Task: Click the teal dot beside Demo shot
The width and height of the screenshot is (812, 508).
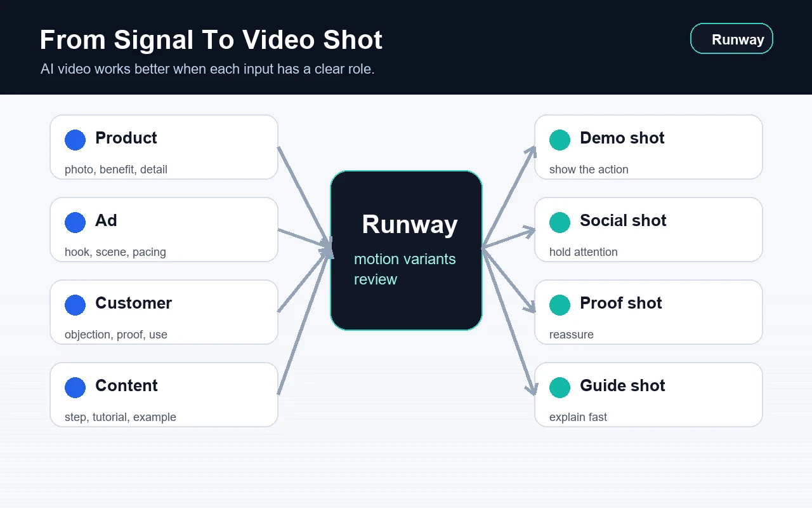Action: [x=560, y=140]
